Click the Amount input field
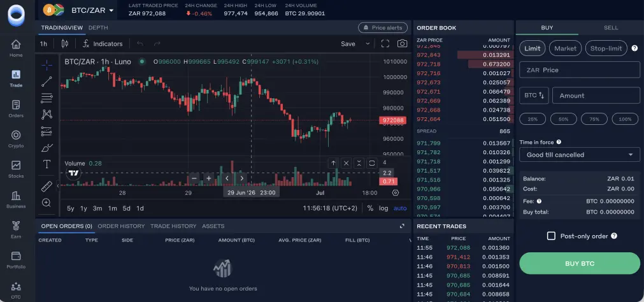Viewport: 644px width, 302px height. [x=596, y=96]
